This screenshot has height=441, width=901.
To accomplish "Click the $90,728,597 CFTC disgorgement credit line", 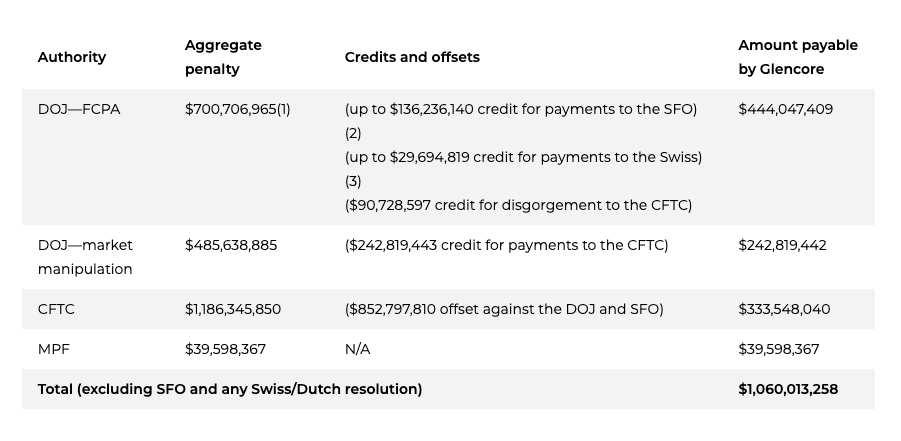I will click(518, 205).
